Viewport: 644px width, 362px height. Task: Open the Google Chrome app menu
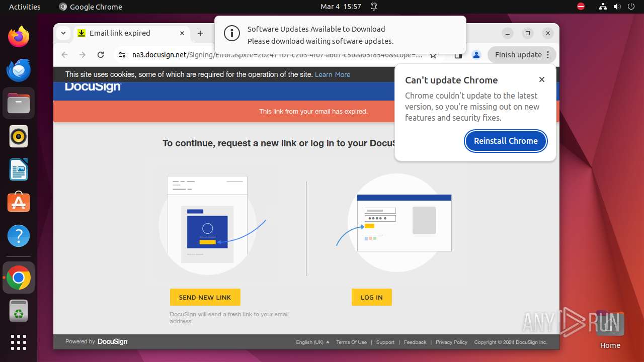click(x=91, y=7)
